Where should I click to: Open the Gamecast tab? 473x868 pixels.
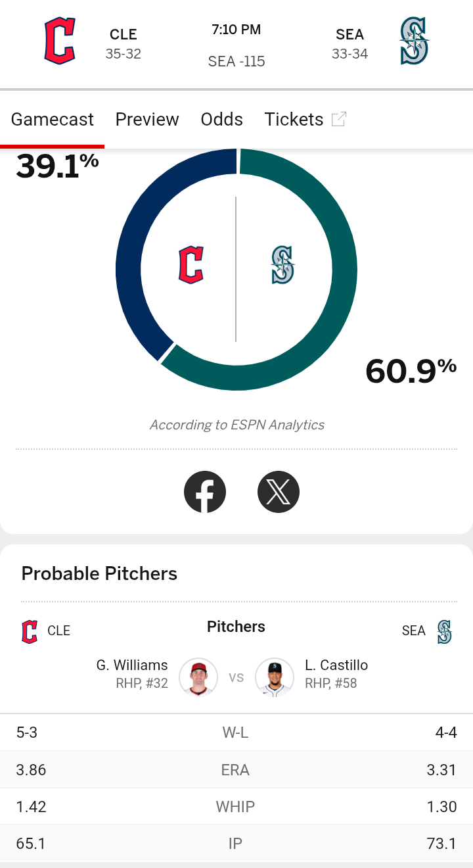coord(53,119)
